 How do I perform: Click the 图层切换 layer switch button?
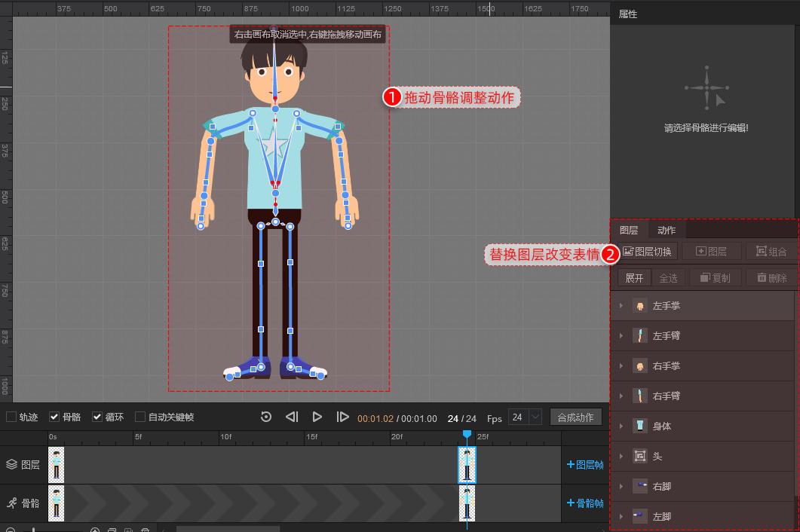tap(648, 252)
